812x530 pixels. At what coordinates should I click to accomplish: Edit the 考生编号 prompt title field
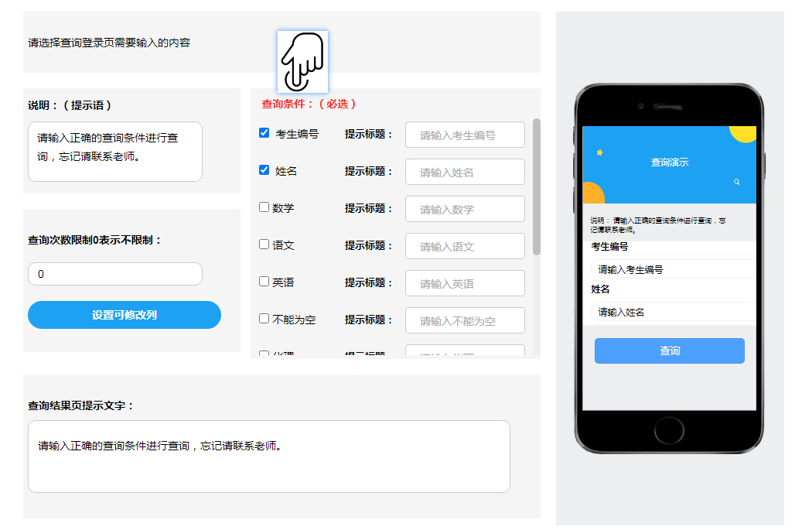click(x=465, y=135)
